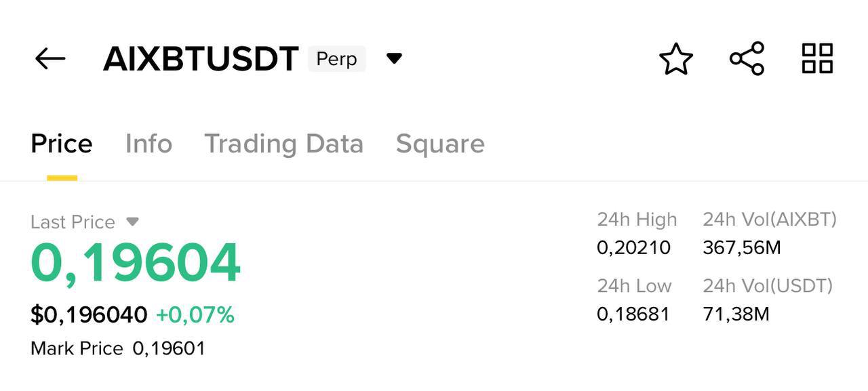Add AIXBTUSDT to favorites with star icon

[x=676, y=59]
